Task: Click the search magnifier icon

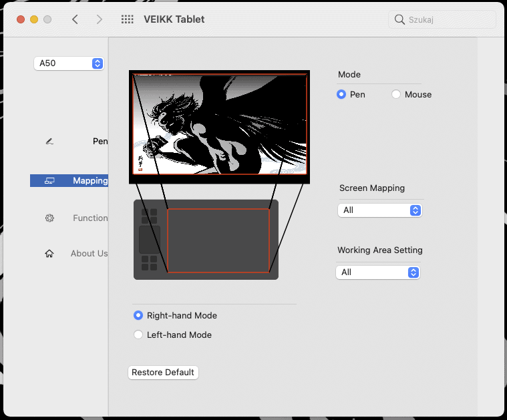Action: [x=400, y=19]
